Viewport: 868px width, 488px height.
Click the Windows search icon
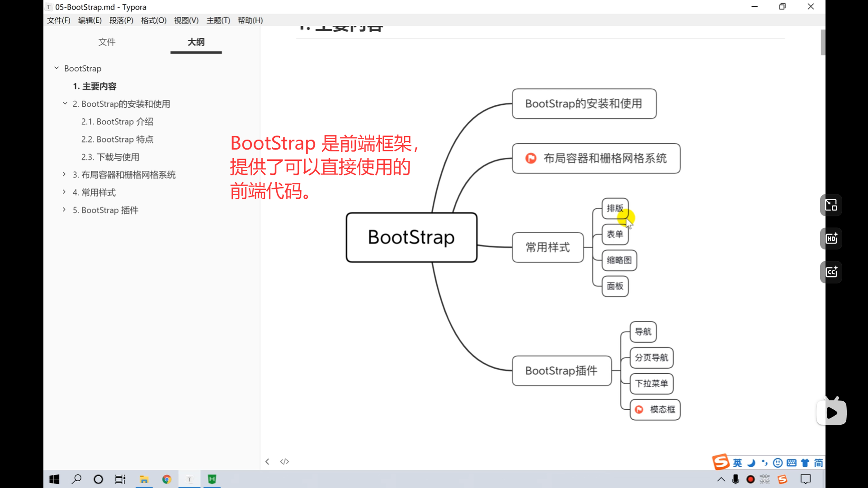[76, 479]
